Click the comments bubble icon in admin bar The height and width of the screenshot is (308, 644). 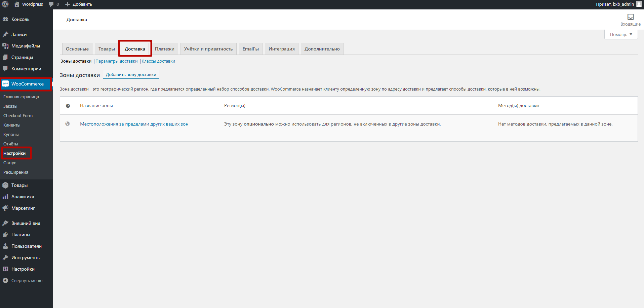(51, 4)
